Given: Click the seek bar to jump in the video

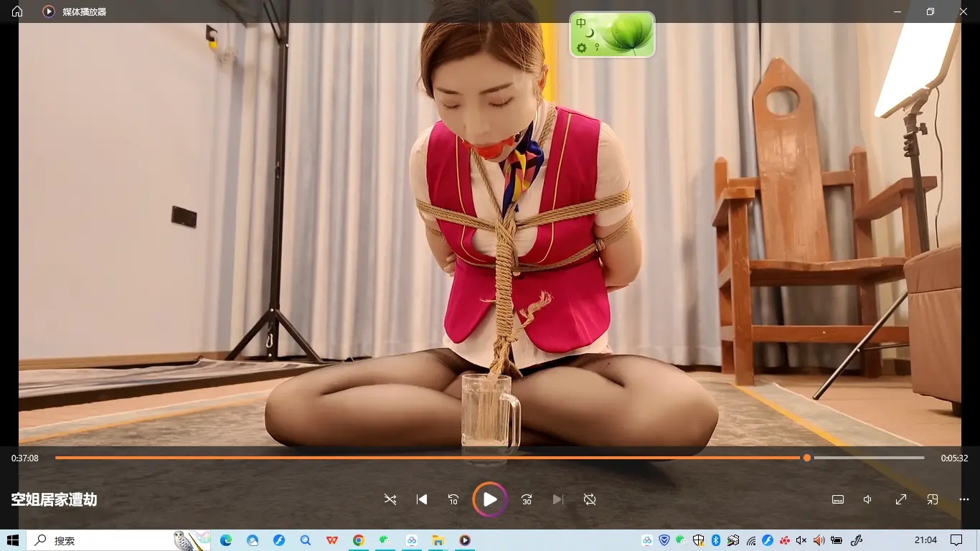Looking at the screenshot, I should [430, 458].
